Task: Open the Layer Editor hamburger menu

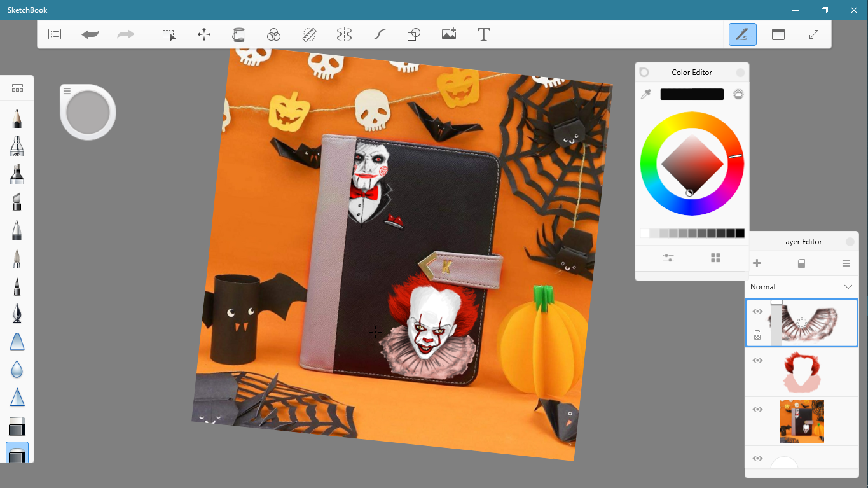Action: click(x=846, y=263)
